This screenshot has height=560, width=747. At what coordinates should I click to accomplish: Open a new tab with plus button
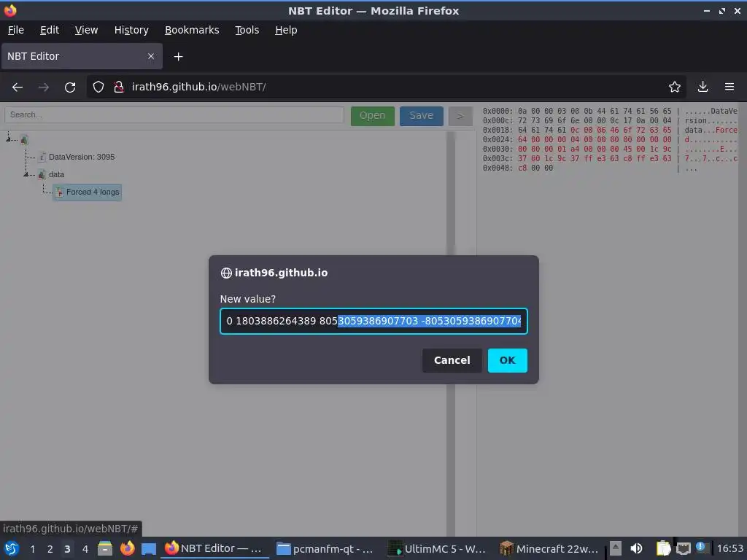point(178,57)
